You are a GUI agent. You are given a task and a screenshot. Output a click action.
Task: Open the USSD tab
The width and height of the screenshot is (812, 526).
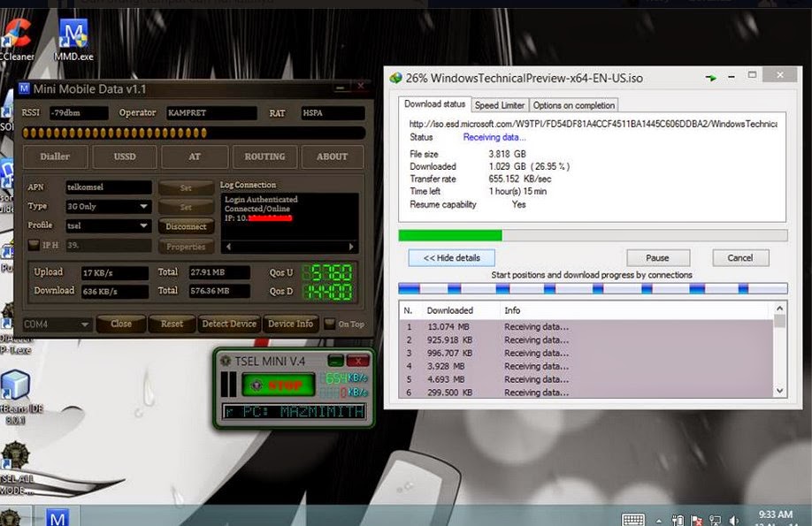click(x=125, y=156)
